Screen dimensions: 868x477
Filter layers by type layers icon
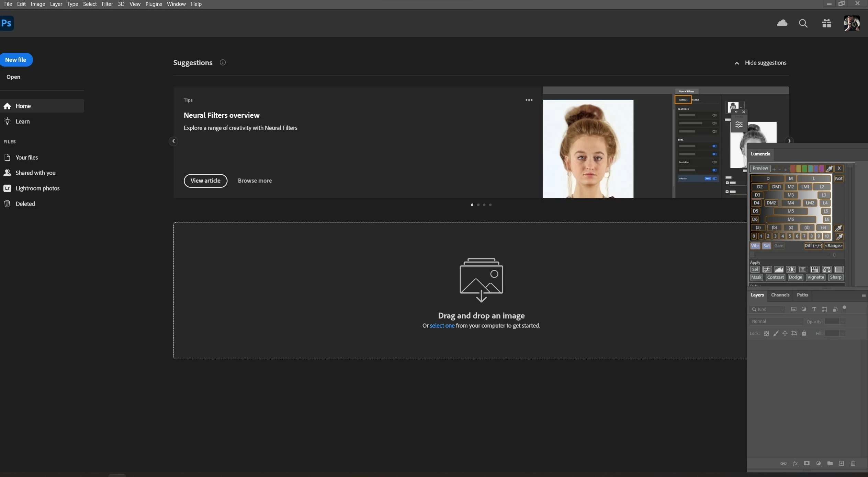(814, 309)
